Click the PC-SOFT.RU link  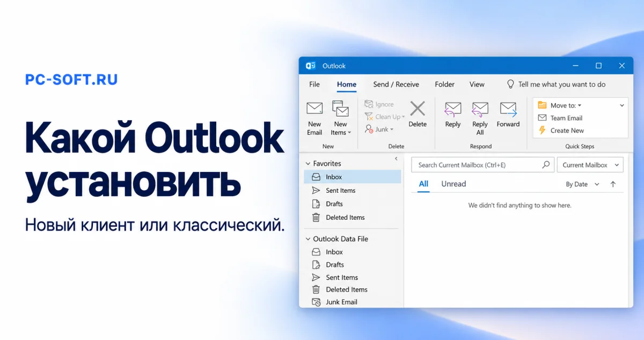point(71,79)
